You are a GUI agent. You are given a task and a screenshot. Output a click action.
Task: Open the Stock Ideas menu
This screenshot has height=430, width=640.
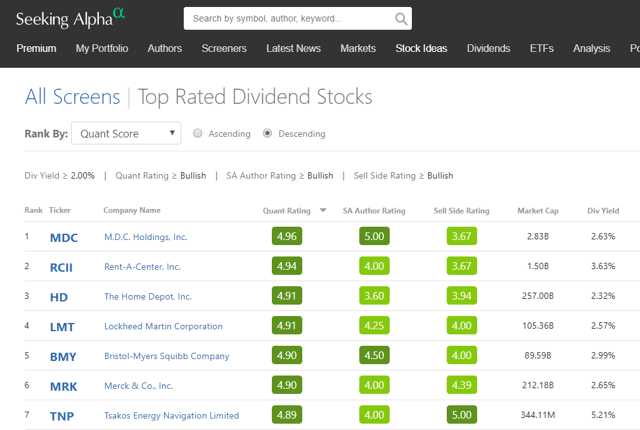click(421, 48)
